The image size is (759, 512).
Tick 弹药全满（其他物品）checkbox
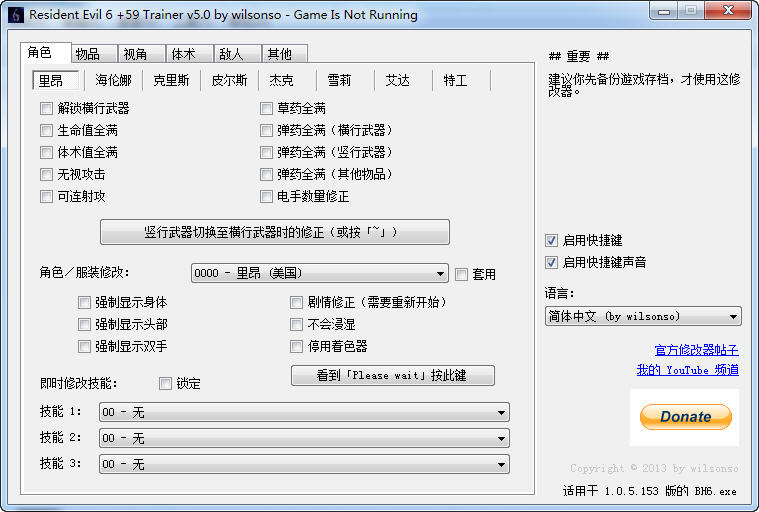pos(266,174)
